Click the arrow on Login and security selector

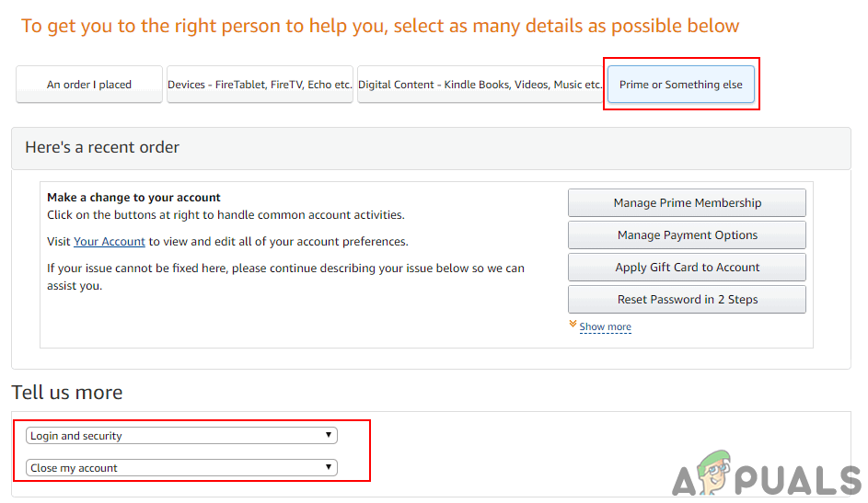329,436
